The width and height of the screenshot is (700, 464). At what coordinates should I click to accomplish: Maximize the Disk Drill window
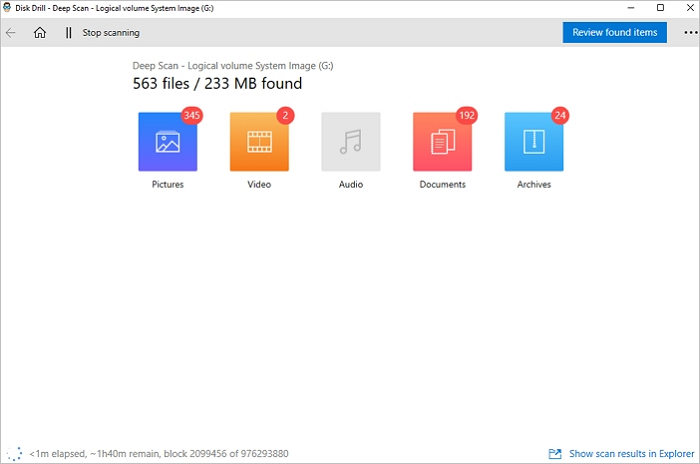pos(660,7)
